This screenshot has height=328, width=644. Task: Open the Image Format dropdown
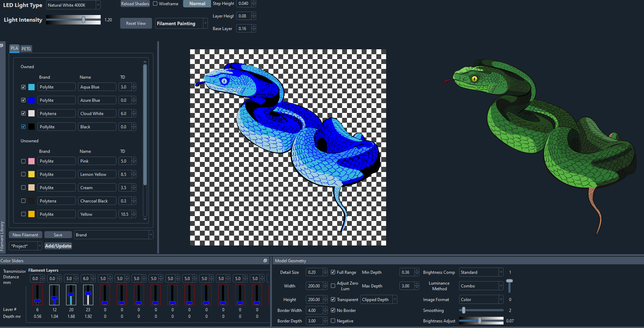coord(501,299)
